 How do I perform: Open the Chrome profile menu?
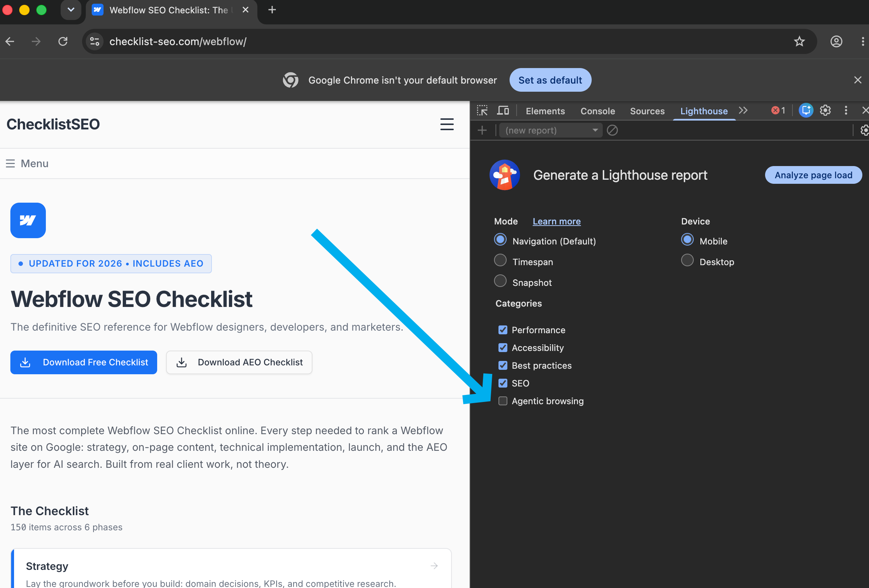pos(836,41)
